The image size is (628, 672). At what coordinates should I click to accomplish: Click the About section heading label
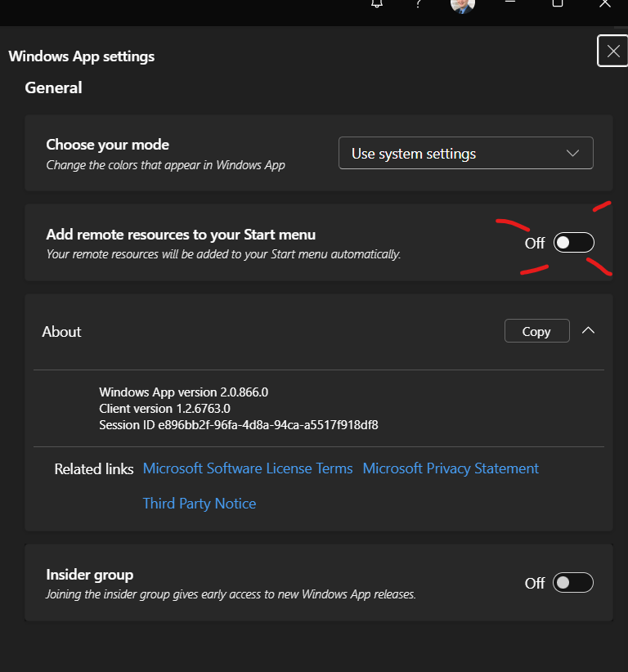coord(62,332)
